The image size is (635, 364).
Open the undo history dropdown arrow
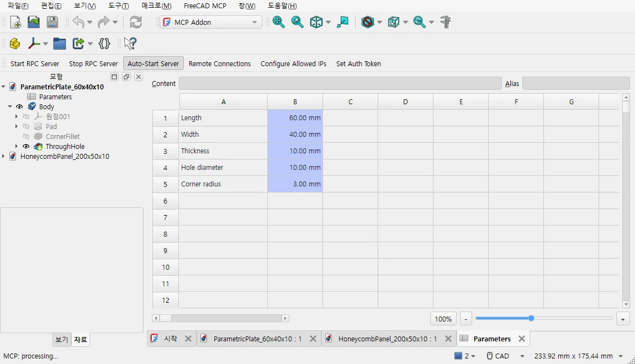pos(89,22)
